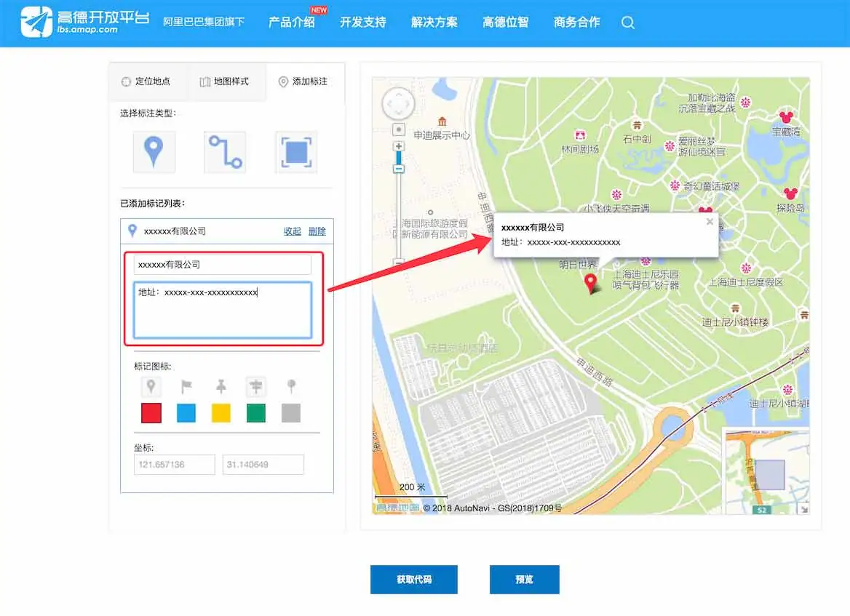Collapse the marker entry via 收起 link

tap(291, 231)
